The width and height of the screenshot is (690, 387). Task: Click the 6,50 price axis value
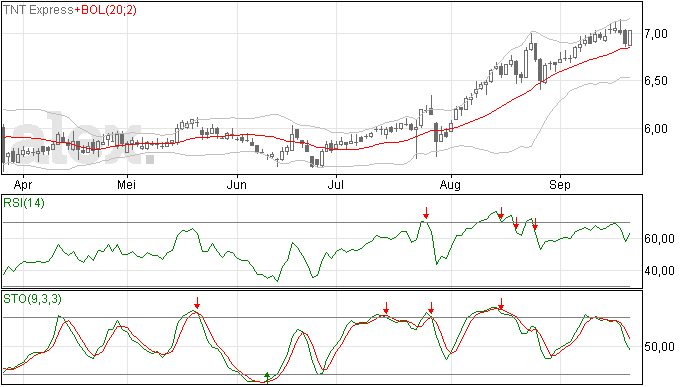[x=656, y=81]
